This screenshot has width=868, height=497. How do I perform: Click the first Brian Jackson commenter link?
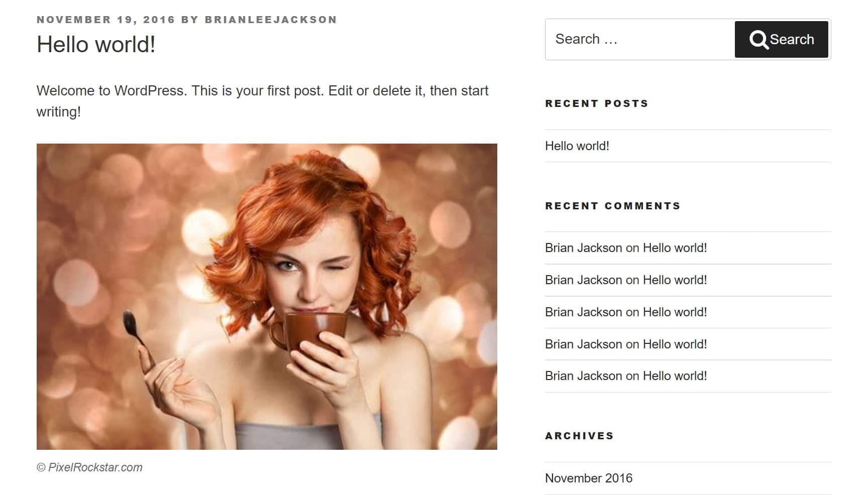pyautogui.click(x=583, y=248)
